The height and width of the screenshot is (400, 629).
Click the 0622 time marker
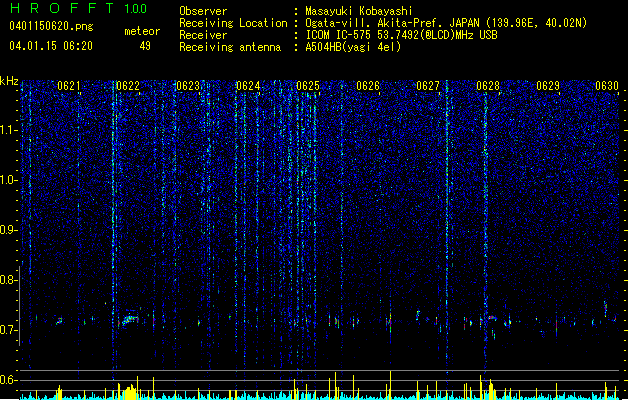coord(128,86)
